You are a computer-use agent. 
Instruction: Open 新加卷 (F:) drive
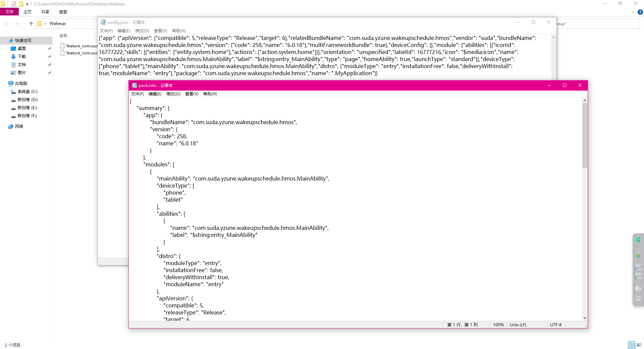pos(27,116)
